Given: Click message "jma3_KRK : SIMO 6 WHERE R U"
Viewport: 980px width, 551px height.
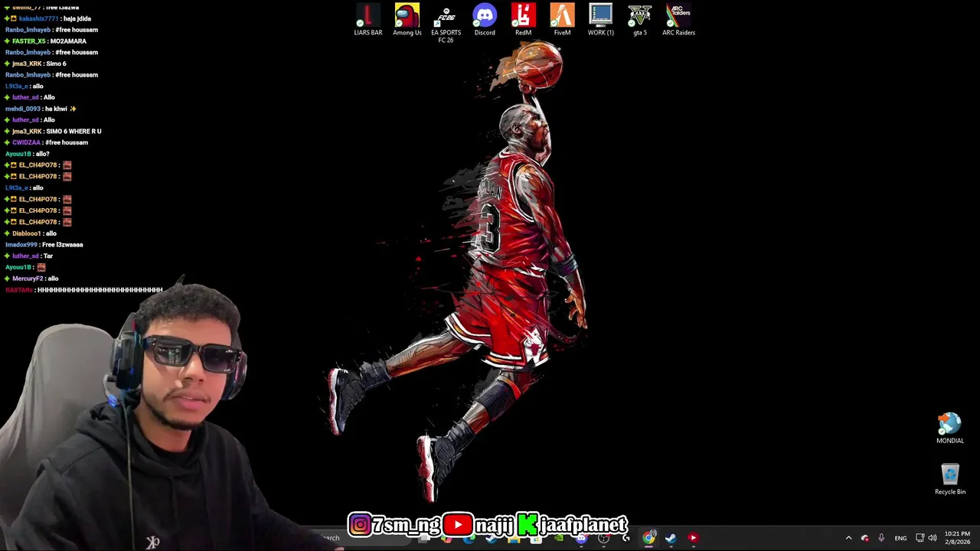Looking at the screenshot, I should point(53,131).
